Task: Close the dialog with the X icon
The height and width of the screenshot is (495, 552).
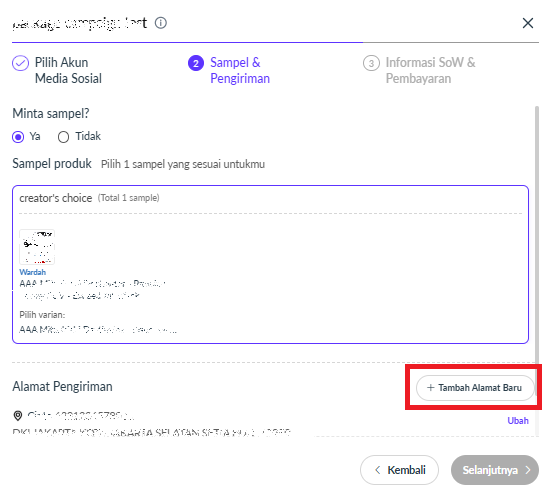Action: click(x=528, y=23)
